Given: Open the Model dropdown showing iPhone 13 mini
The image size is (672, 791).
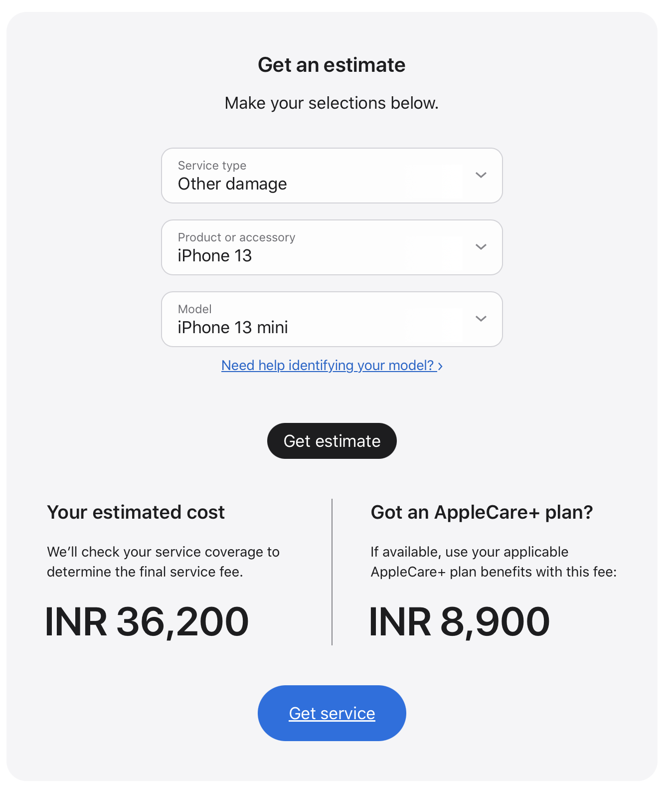Looking at the screenshot, I should point(332,319).
